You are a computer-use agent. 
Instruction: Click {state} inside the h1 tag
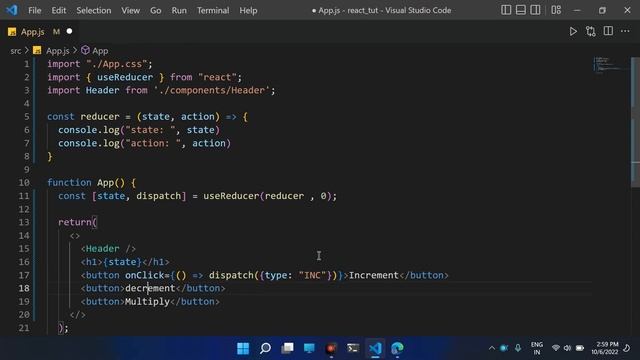(122, 262)
